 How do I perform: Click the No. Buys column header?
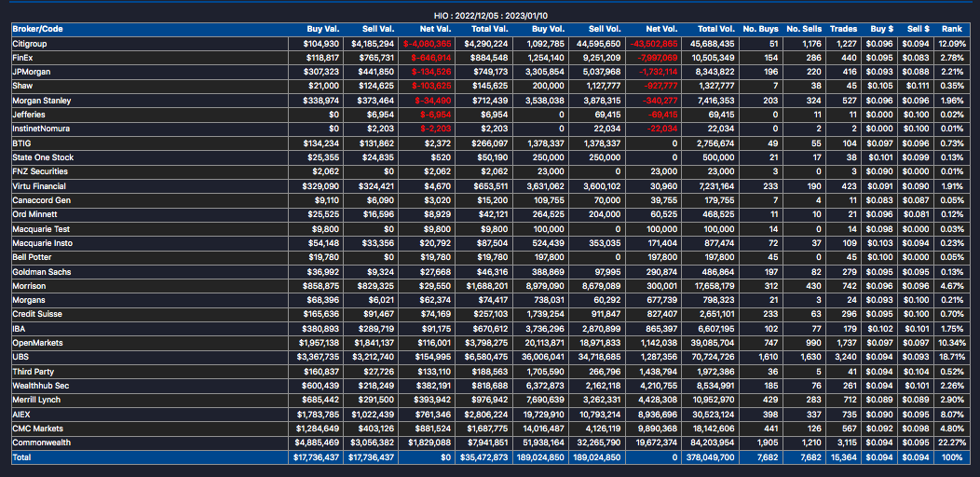[x=761, y=29]
